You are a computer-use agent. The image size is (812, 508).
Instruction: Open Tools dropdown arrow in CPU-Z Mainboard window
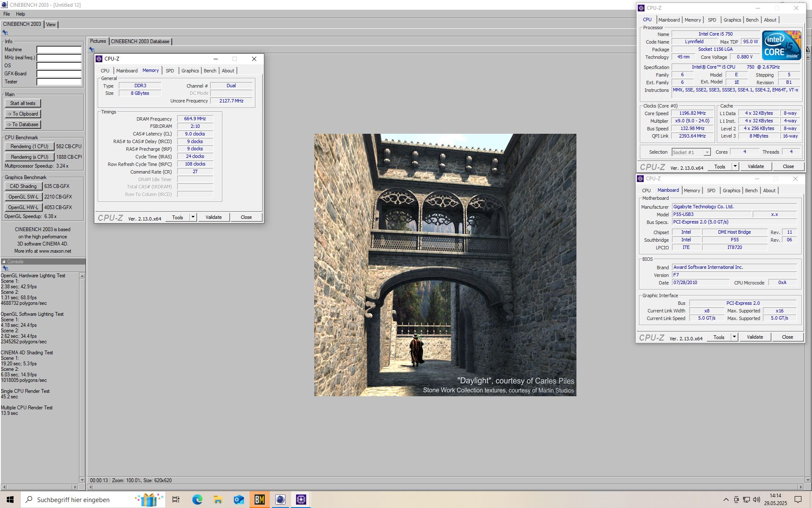(734, 337)
